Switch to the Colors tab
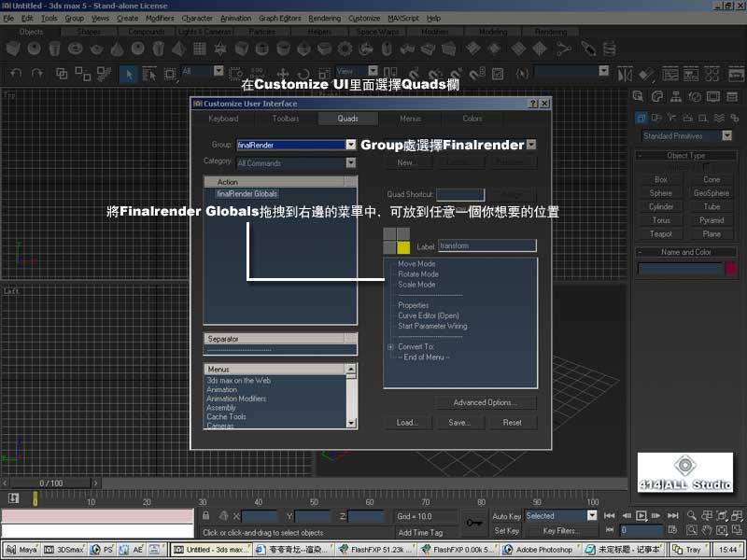747x560 pixels. click(472, 119)
